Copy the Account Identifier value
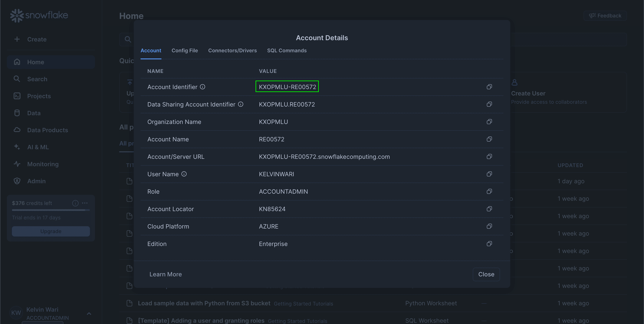The image size is (644, 324). 489,87
